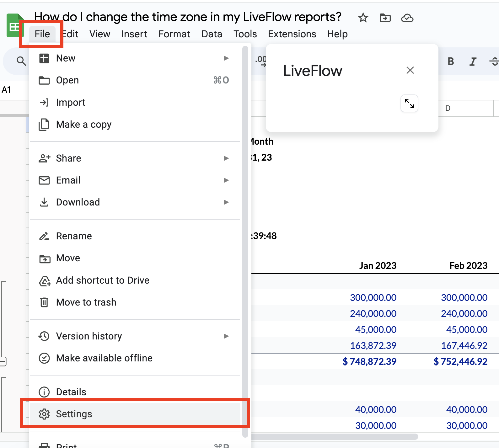
Task: Toggle italic formatting
Action: [x=473, y=61]
